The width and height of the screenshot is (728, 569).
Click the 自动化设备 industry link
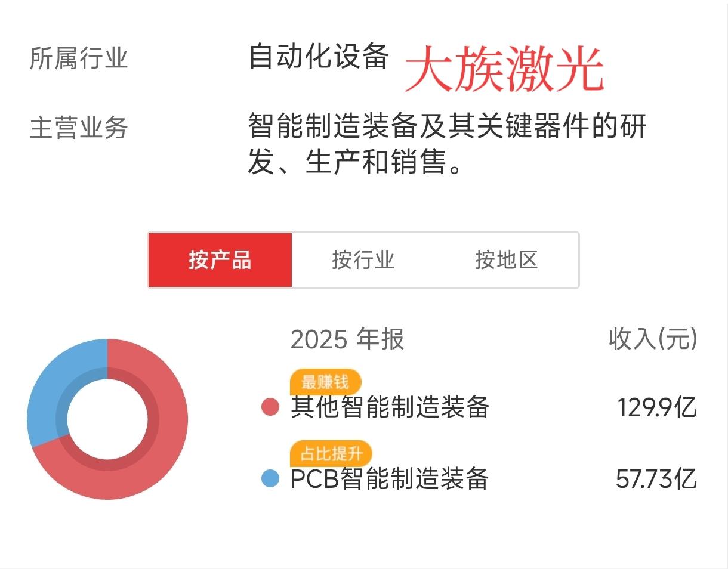point(319,57)
